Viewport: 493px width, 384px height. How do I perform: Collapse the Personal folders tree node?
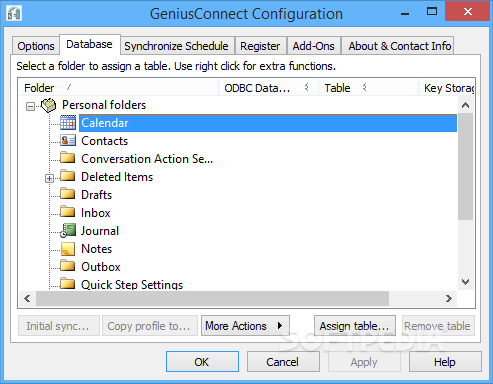[x=30, y=106]
